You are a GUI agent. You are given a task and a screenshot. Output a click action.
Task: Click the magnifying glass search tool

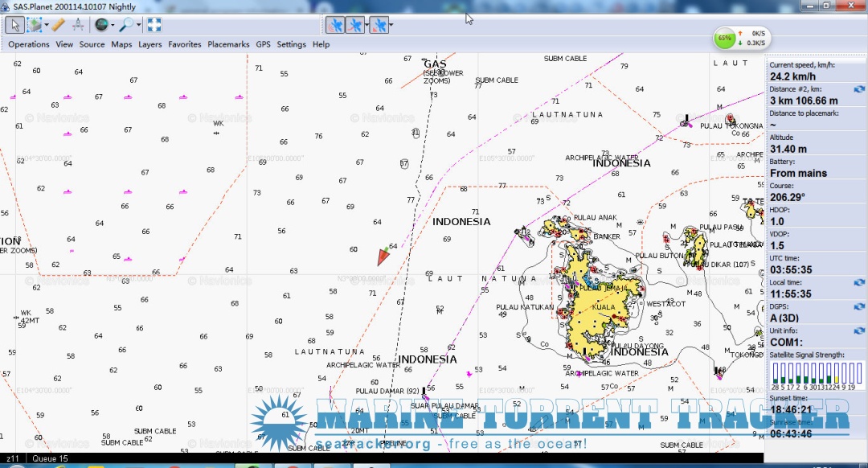pyautogui.click(x=127, y=25)
